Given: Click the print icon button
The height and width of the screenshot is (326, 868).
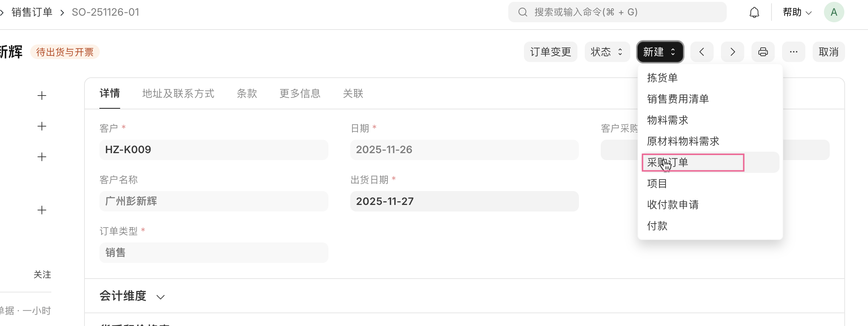Looking at the screenshot, I should coord(763,52).
